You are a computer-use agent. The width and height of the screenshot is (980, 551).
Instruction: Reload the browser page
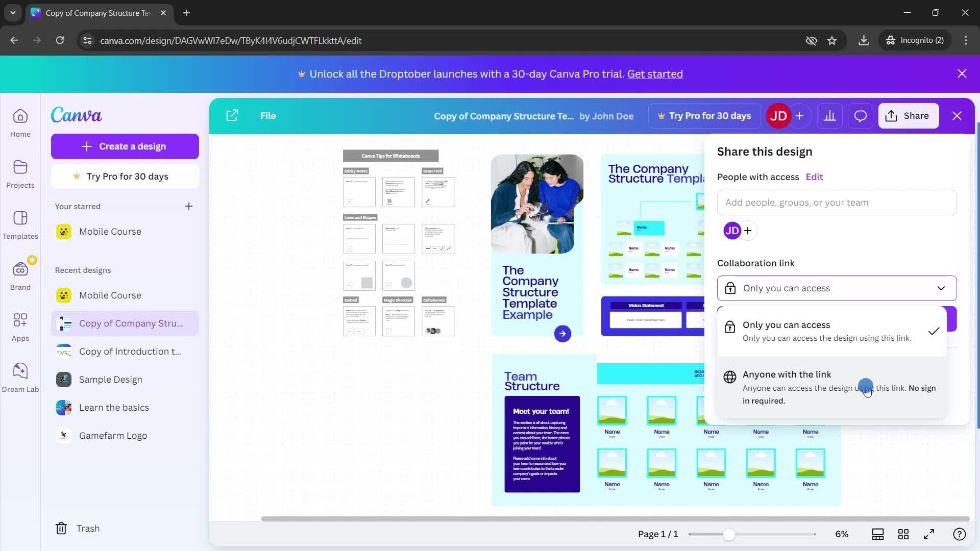point(60,40)
